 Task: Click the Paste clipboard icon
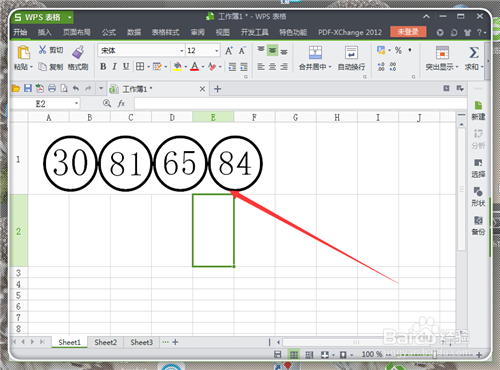pos(23,52)
